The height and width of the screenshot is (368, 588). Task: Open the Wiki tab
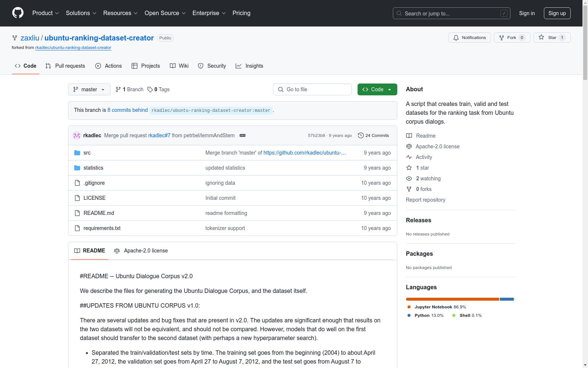click(179, 66)
